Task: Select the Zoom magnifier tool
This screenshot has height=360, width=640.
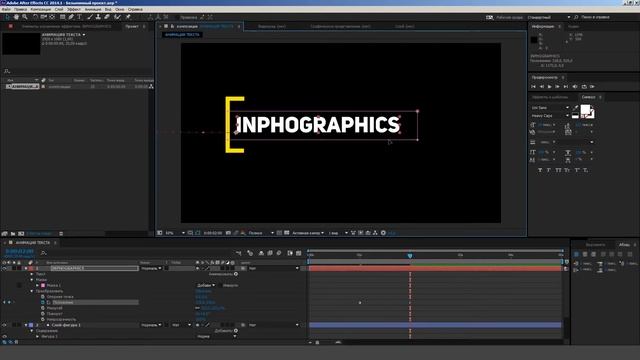Action: pos(25,17)
